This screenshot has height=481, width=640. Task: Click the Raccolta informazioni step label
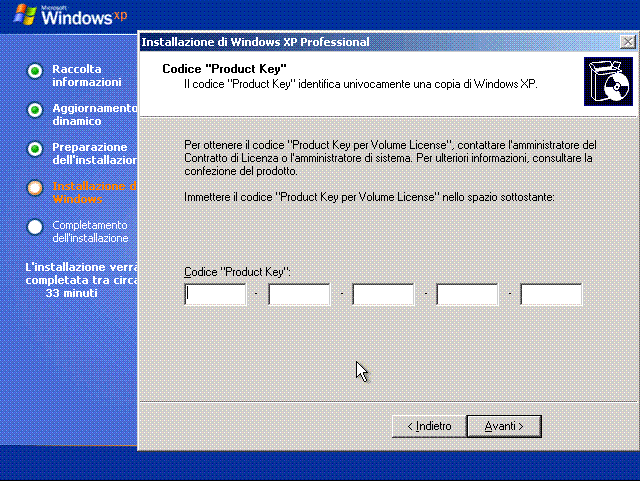pyautogui.click(x=86, y=75)
